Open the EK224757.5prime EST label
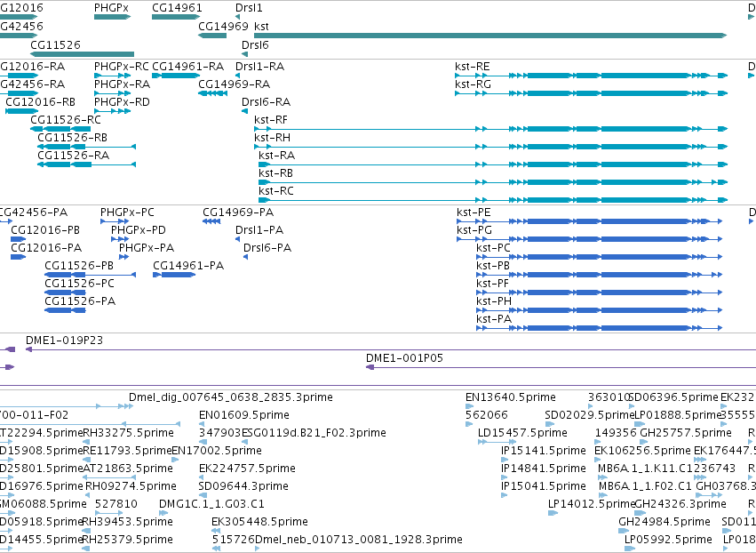The image size is (756, 553). [x=247, y=469]
